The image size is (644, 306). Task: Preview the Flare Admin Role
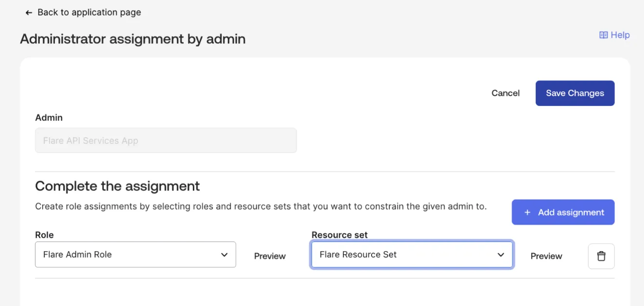point(270,256)
